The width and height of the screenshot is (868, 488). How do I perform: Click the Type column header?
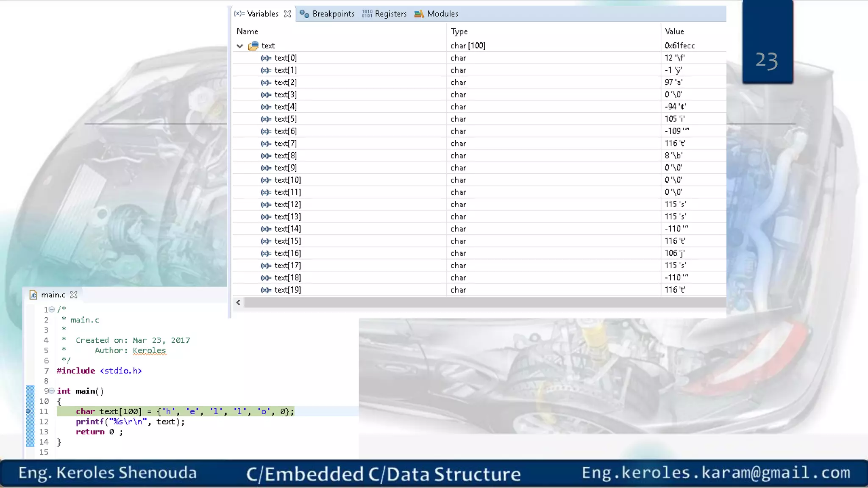point(459,31)
